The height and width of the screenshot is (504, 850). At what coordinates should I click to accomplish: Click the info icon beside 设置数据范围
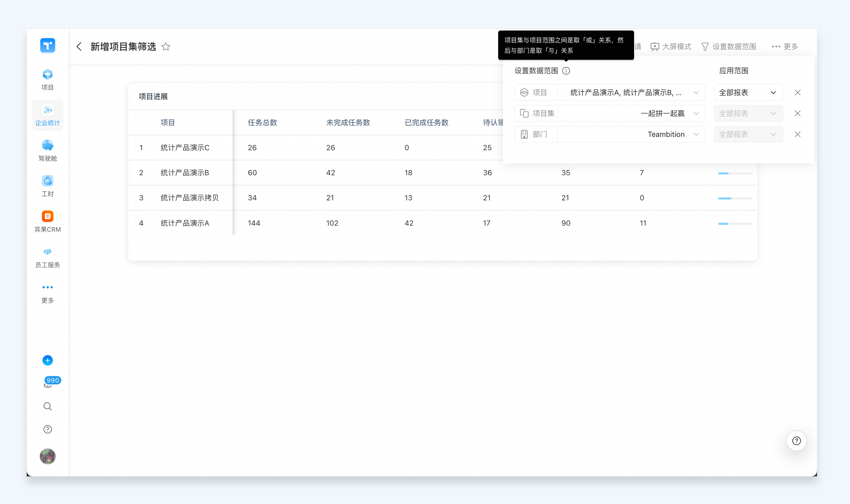(566, 71)
